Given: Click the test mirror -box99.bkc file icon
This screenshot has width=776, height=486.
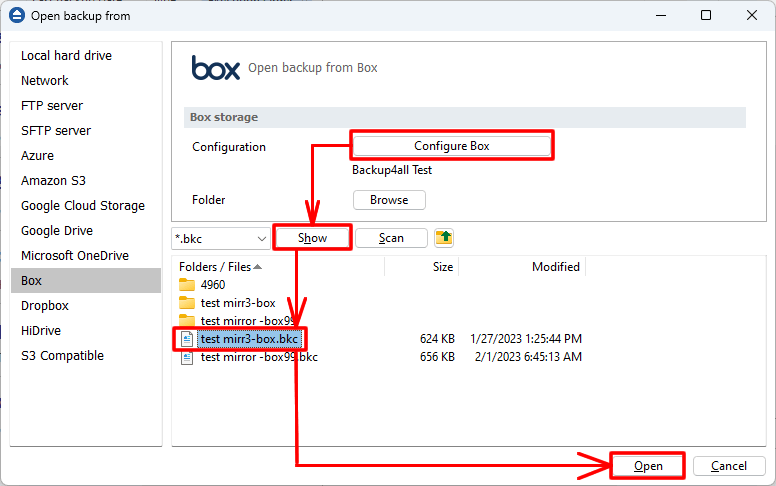Looking at the screenshot, I should tap(187, 357).
